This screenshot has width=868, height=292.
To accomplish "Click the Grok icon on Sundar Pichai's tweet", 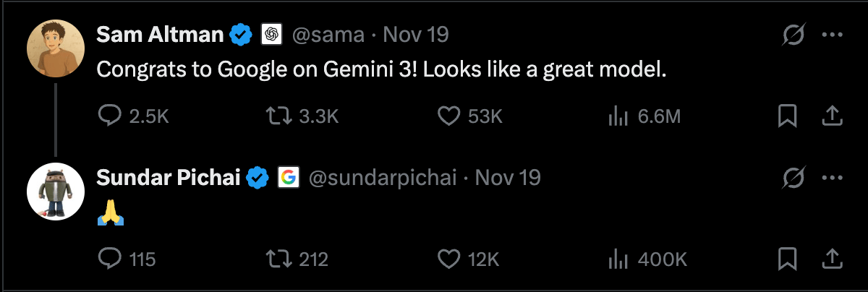I will [x=794, y=177].
